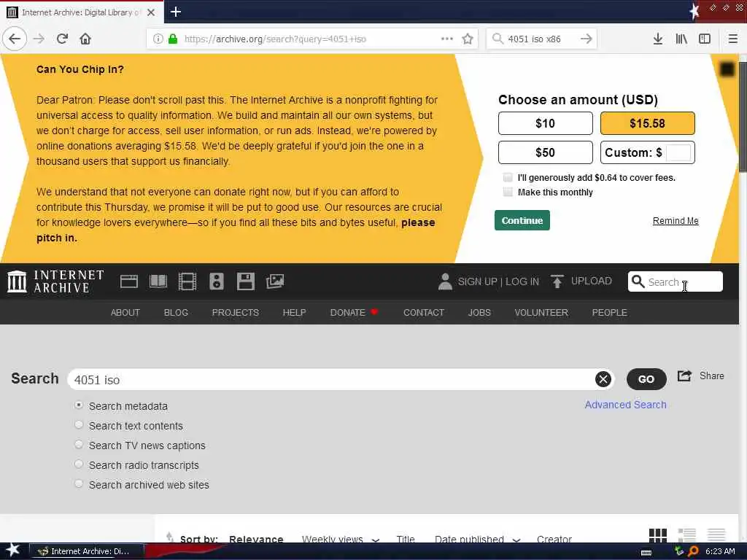Click the forward navigation arrow

pos(39,39)
